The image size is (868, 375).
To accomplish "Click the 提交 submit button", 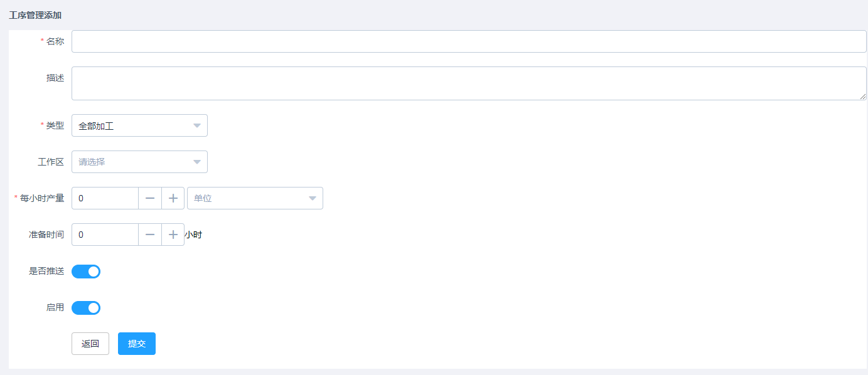I will click(137, 344).
